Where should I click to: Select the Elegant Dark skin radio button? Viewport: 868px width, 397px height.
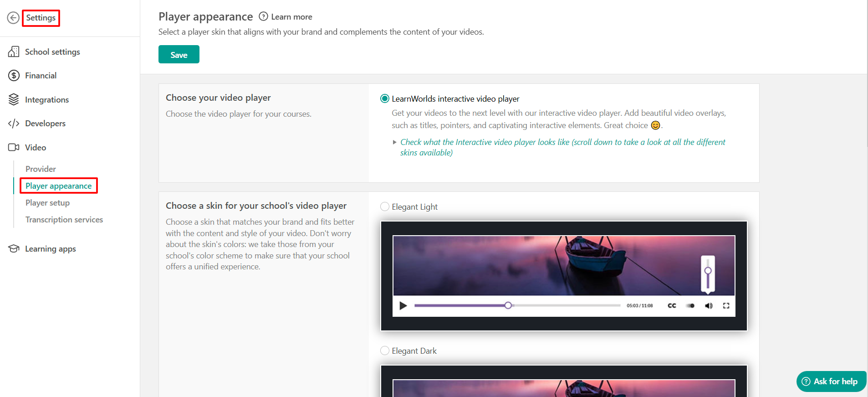385,351
